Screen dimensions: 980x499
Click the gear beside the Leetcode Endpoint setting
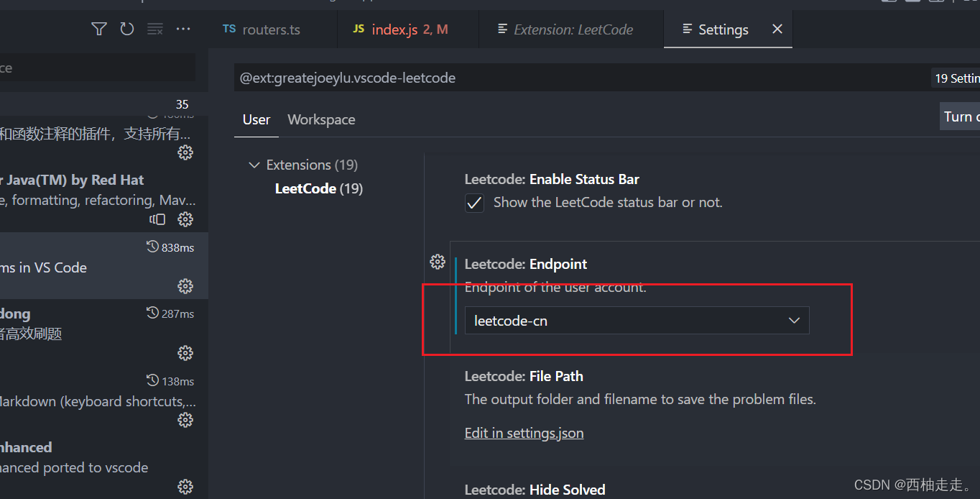[x=438, y=262]
